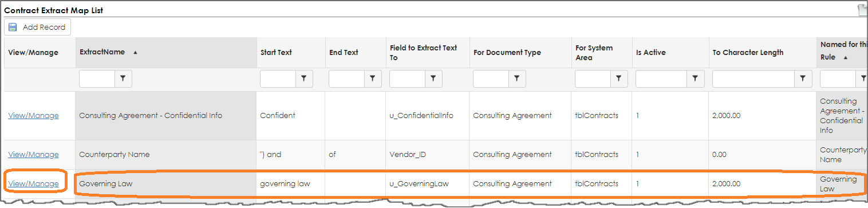This screenshot has height=208, width=868.
Task: Focus the To Character Length filter box
Action: [754, 79]
